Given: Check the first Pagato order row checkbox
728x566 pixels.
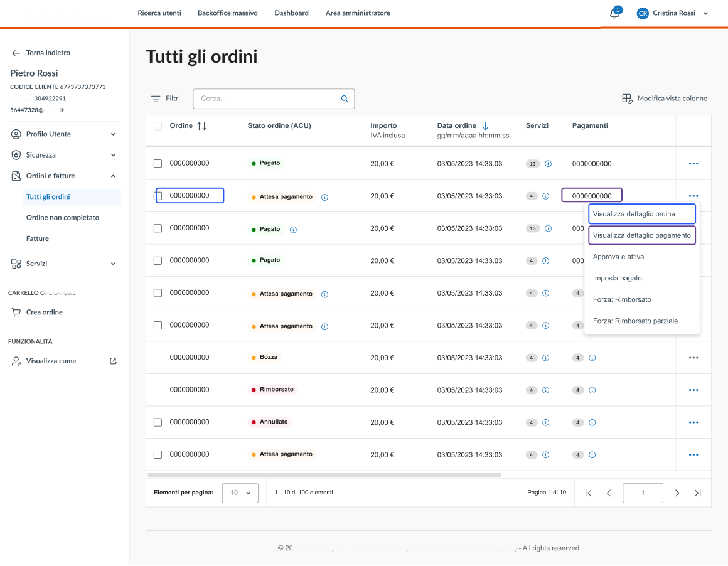Looking at the screenshot, I should 158,164.
